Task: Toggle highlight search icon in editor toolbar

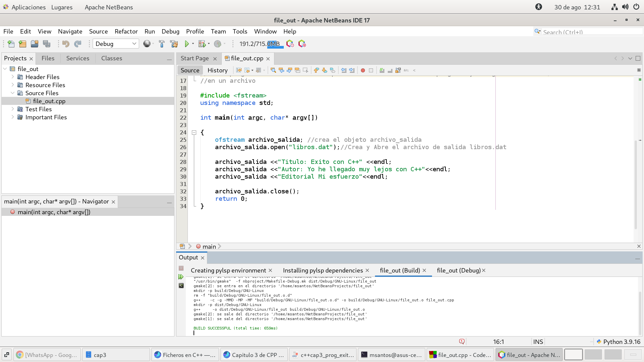Action: (297, 70)
